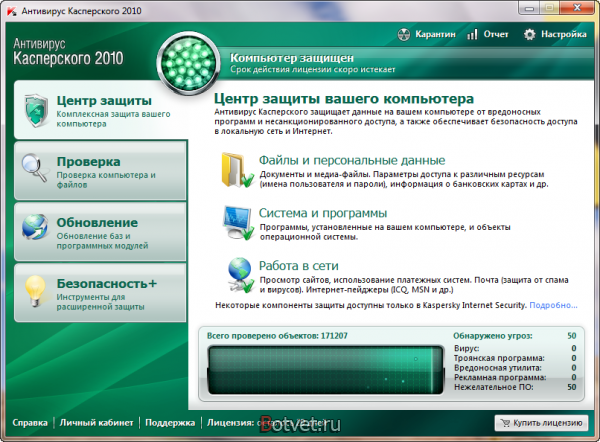Click the shield icon of Центр защиты
The height and width of the screenshot is (442, 600).
tap(36, 111)
